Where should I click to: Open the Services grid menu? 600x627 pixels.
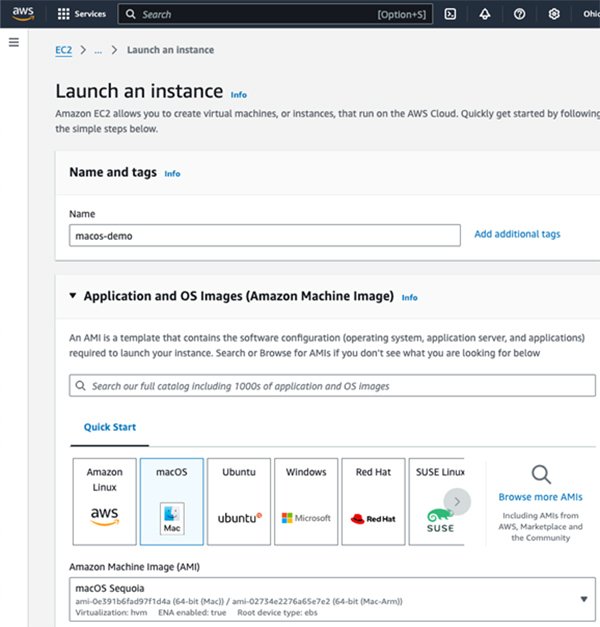click(x=81, y=15)
